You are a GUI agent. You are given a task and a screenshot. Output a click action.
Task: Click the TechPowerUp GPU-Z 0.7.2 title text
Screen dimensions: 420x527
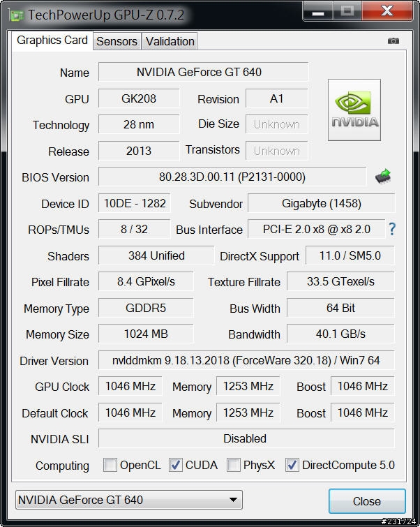click(x=106, y=15)
